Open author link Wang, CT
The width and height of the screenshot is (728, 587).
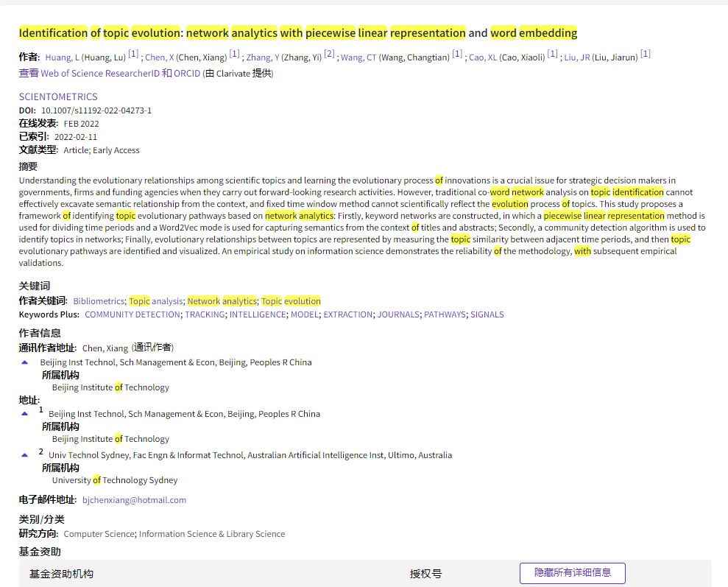pyautogui.click(x=358, y=57)
